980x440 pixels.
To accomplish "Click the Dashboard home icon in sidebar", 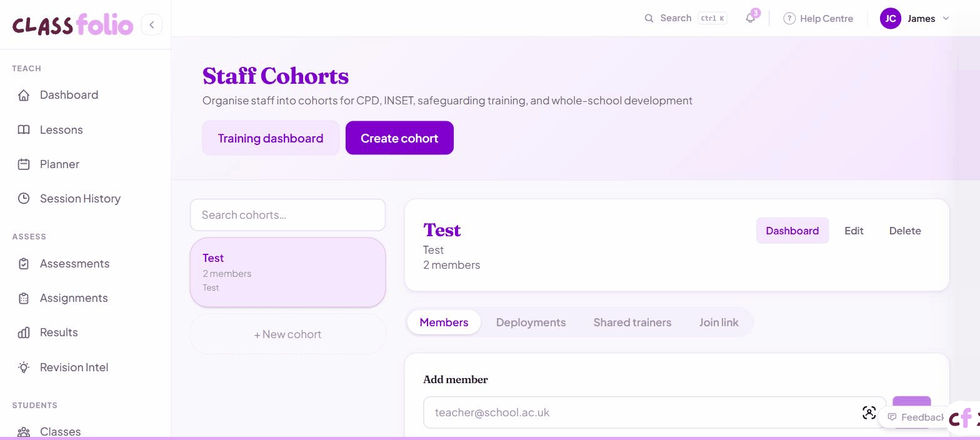I will (x=24, y=95).
